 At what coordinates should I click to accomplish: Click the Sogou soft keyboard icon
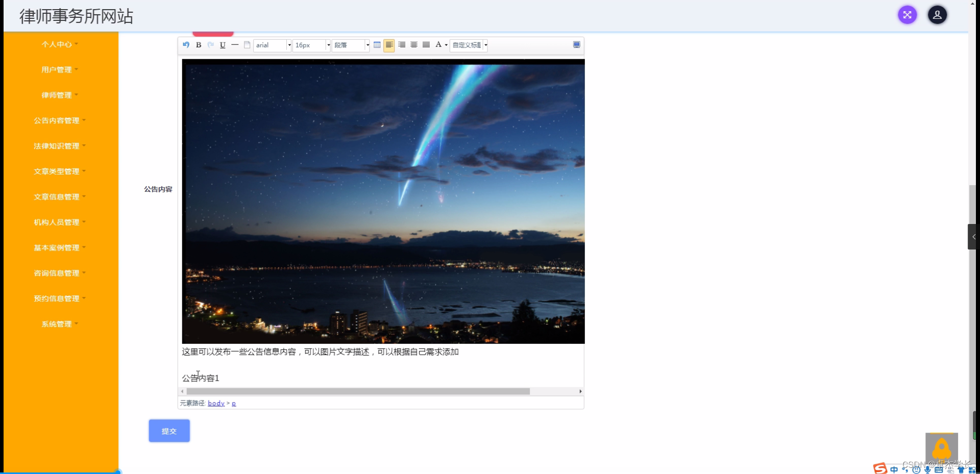click(939, 470)
